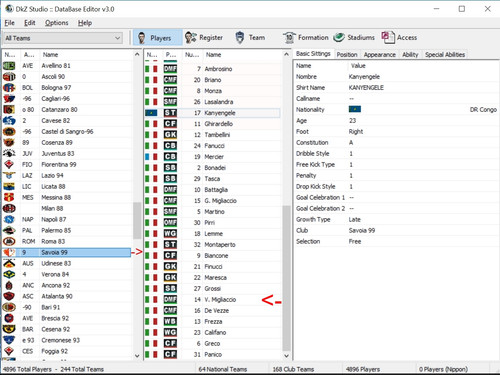Click the Age value 23

(353, 121)
